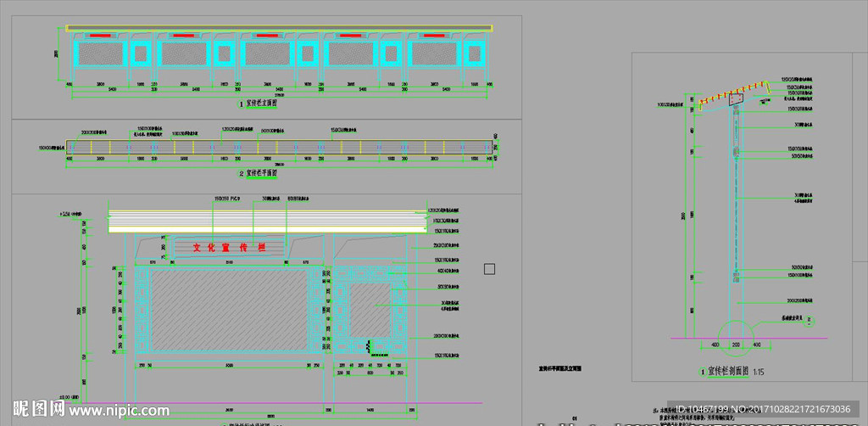Click the red 文化宣传栏 sign text
This screenshot has height=426, width=868.
pos(230,248)
